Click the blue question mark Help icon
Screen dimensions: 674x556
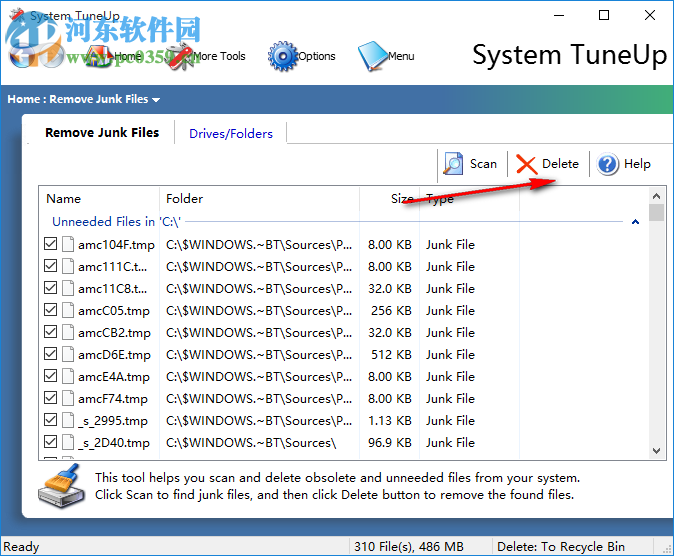tap(607, 164)
